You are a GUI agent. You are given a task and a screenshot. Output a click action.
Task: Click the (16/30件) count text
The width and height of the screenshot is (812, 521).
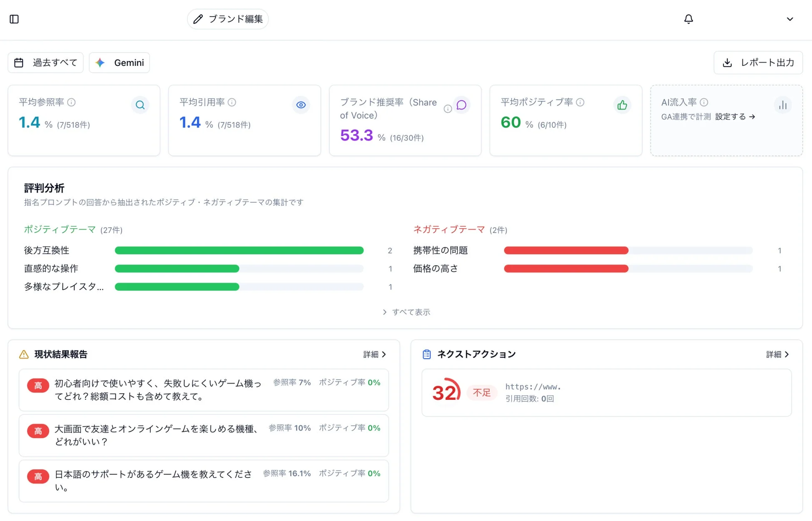407,138
